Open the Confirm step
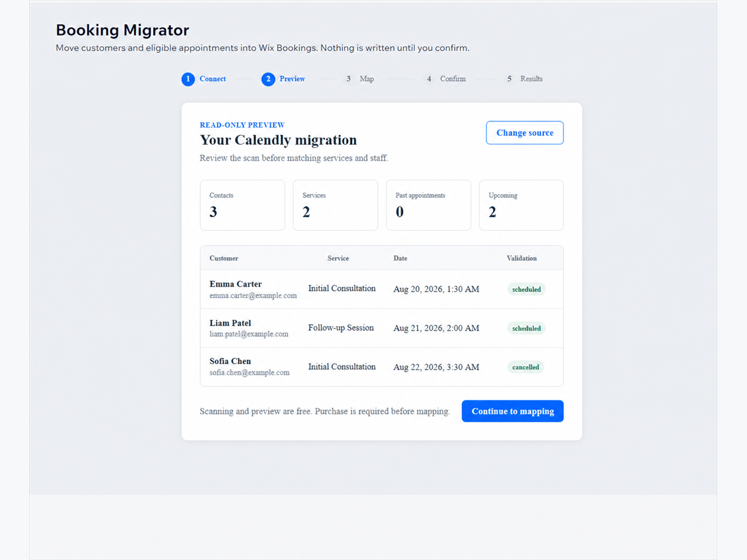 pyautogui.click(x=444, y=79)
